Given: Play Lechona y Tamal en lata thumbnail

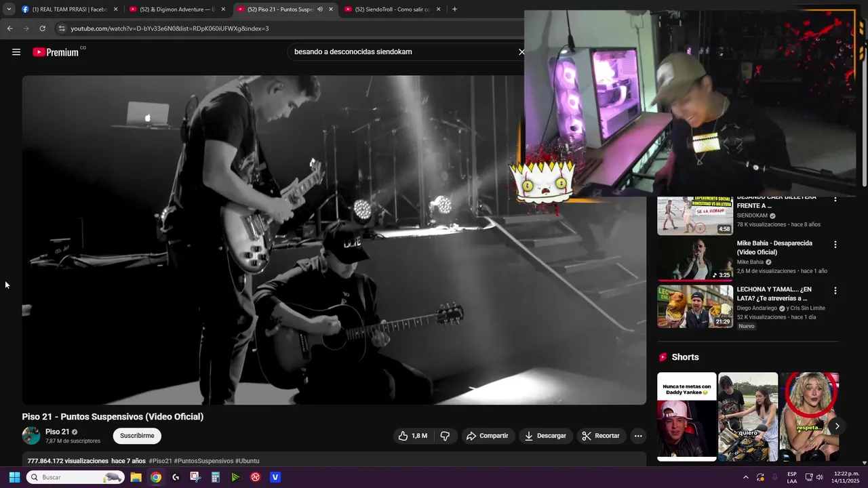Looking at the screenshot, I should 695,306.
